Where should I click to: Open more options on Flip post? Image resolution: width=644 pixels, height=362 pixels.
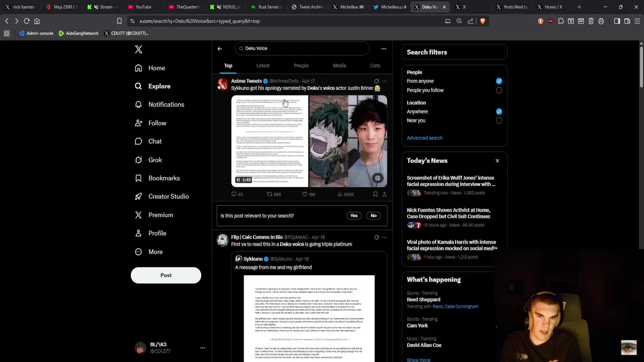[384, 237]
